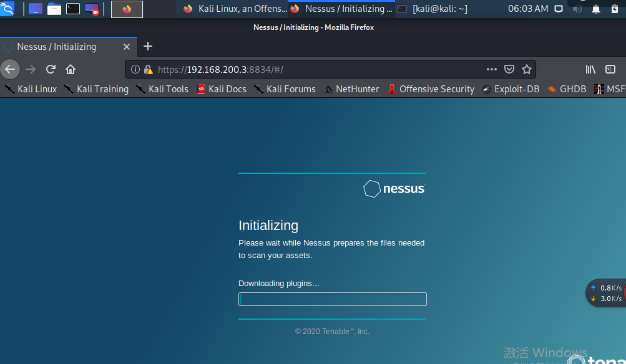Click the © 2020 Tenable, Inc. footer

pos(332,332)
